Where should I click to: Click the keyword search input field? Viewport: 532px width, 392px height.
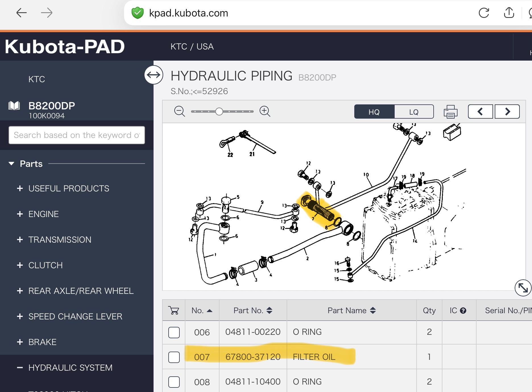click(x=77, y=135)
